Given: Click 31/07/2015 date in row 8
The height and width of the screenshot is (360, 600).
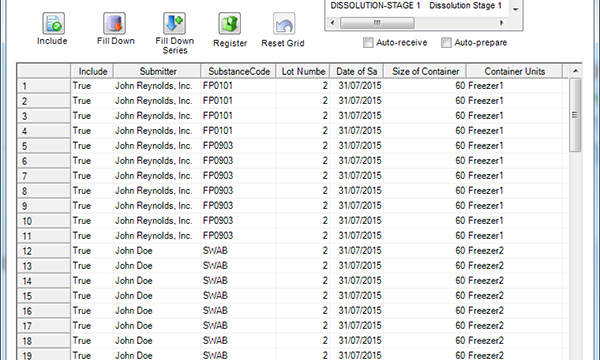Looking at the screenshot, I should [357, 191].
